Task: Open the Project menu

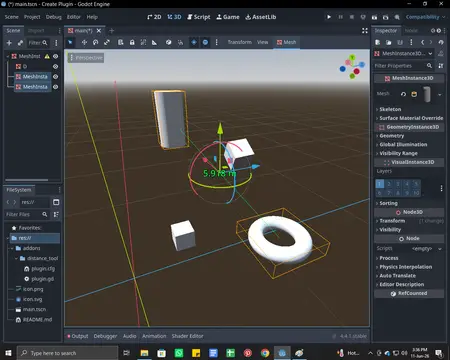Action: click(32, 17)
